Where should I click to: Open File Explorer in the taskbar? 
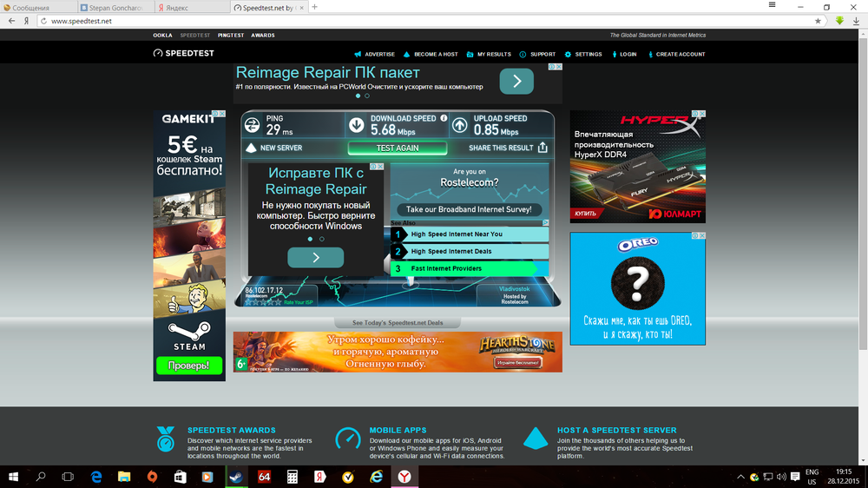pos(124,477)
